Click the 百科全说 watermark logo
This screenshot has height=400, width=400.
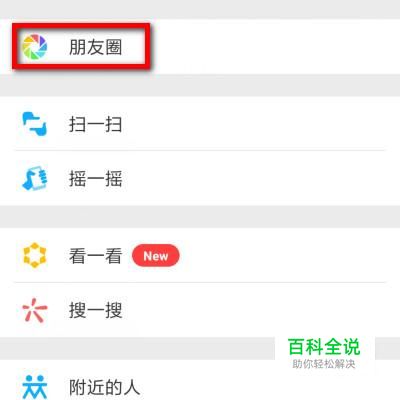(324, 347)
